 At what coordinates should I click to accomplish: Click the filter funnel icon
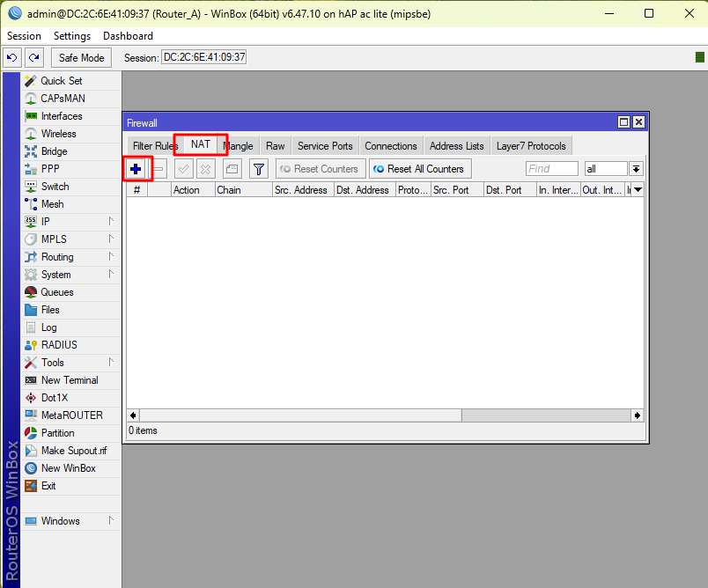click(258, 168)
